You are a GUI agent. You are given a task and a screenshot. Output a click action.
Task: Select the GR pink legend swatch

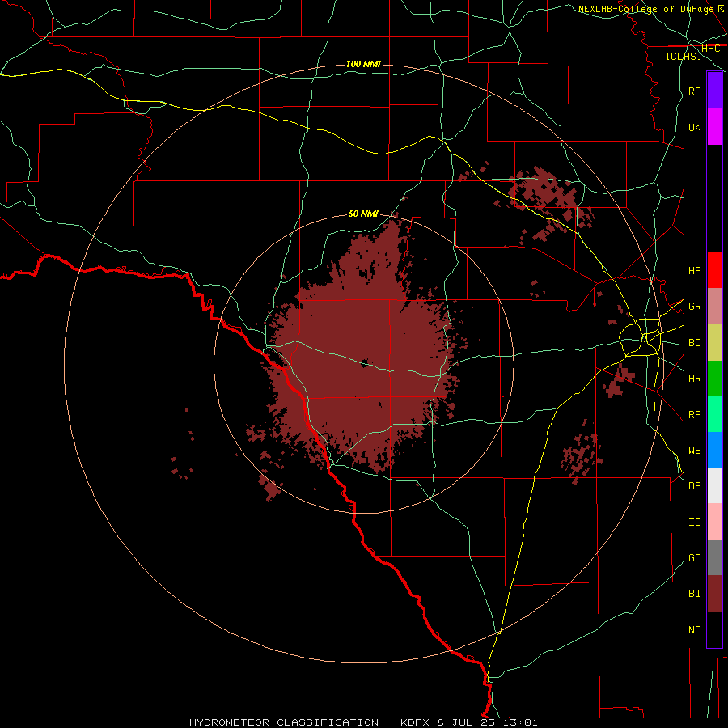[714, 307]
